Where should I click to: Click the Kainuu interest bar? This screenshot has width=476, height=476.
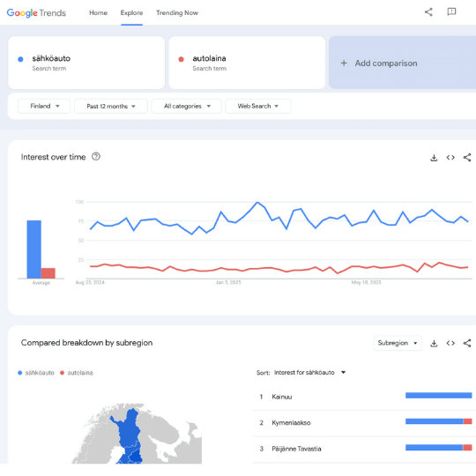[439, 395]
